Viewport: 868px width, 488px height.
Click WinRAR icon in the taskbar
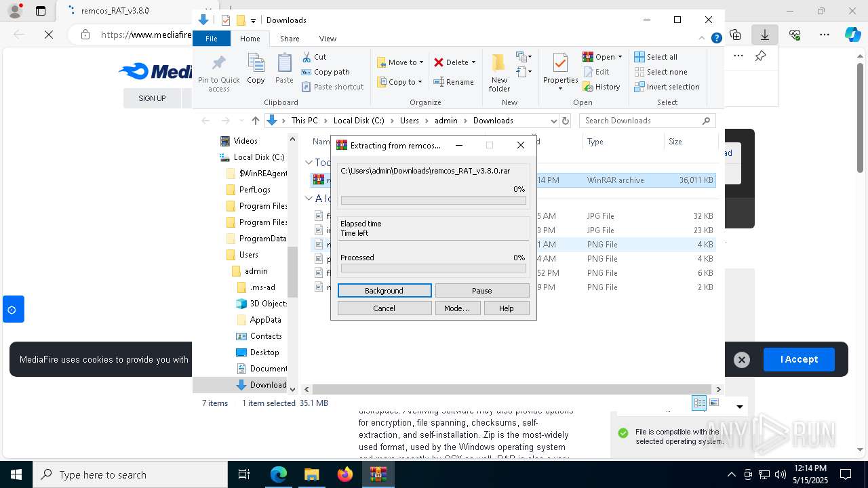[378, 474]
